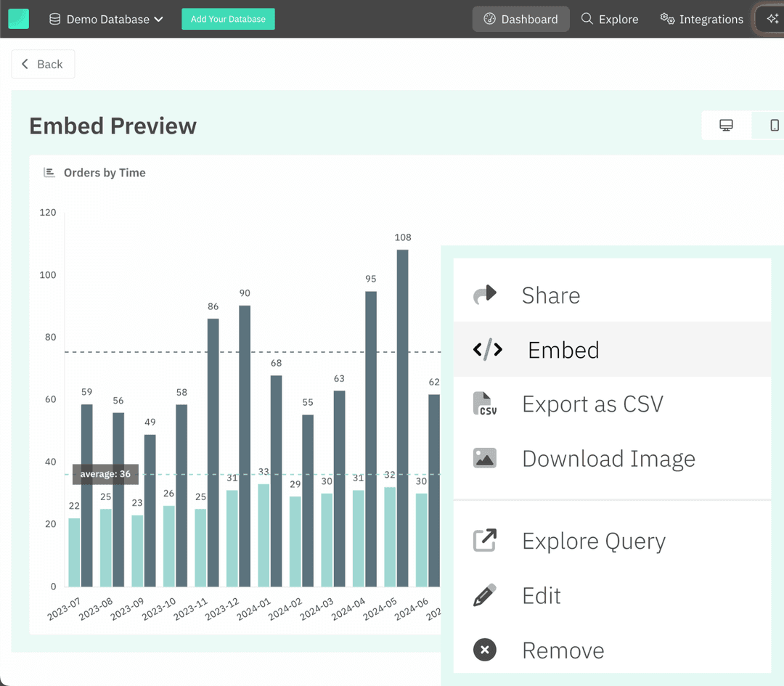Select the pencil icon next to Edit
This screenshot has width=784, height=686.
[x=485, y=595]
